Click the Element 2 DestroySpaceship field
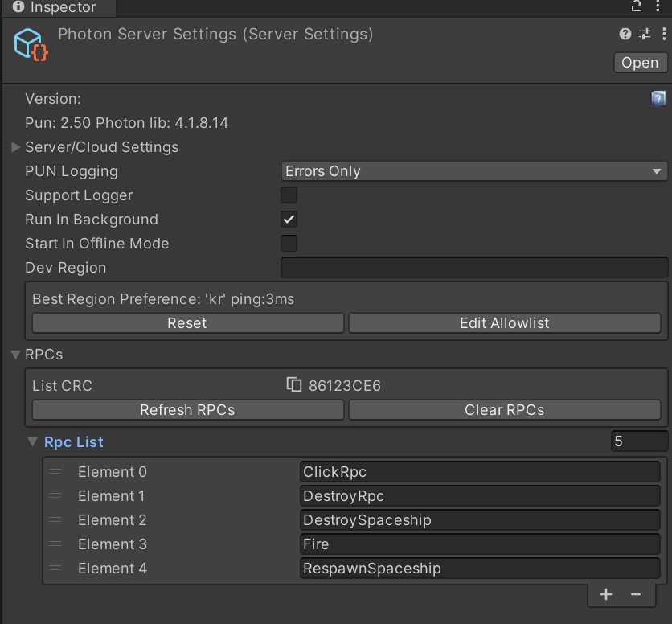The image size is (672, 624). click(480, 519)
